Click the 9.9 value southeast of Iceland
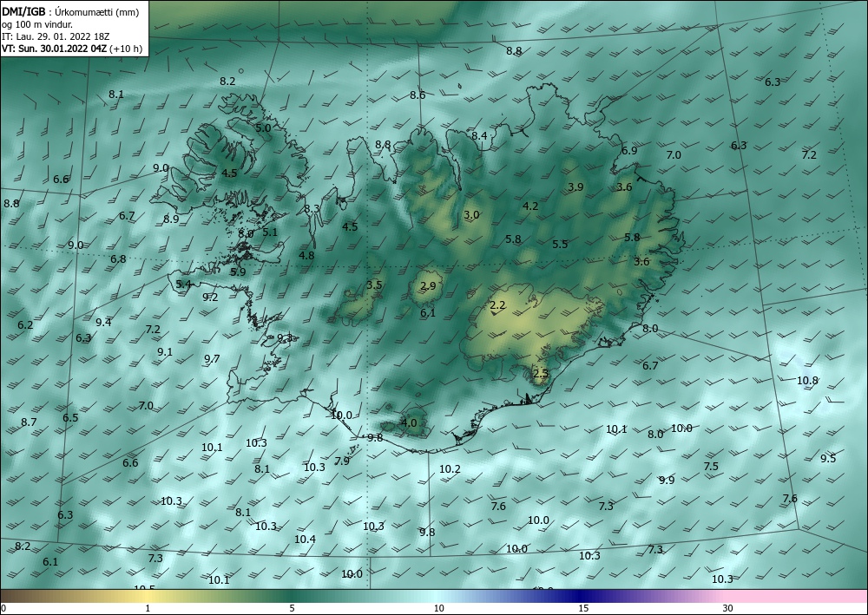The image size is (868, 615). (x=667, y=480)
